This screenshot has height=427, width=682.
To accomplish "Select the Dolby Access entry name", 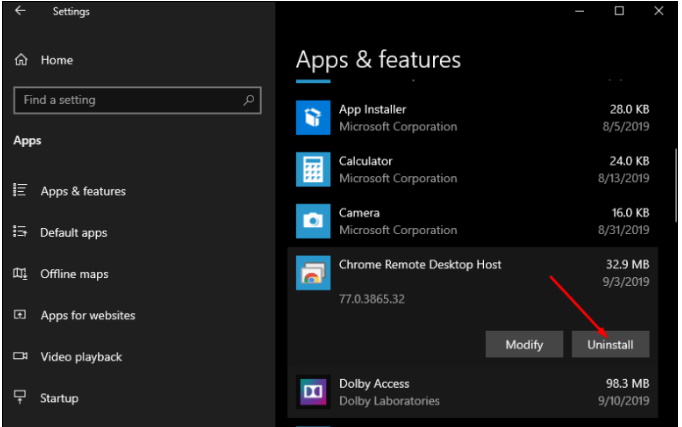I will 374,384.
